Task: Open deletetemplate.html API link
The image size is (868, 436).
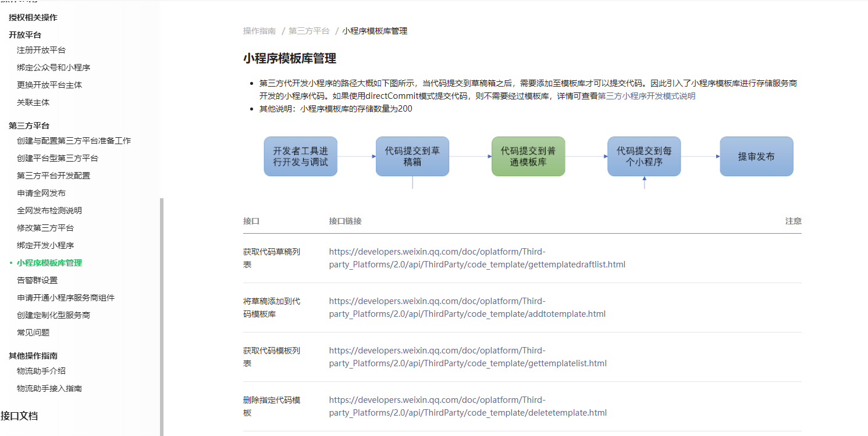Action: pyautogui.click(x=468, y=406)
